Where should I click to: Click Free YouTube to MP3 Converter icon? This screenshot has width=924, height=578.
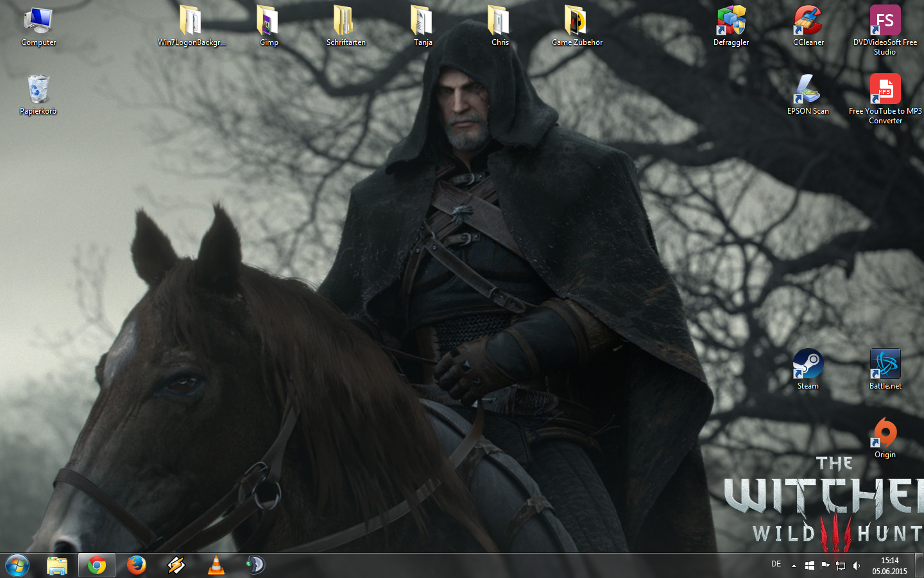pos(885,90)
